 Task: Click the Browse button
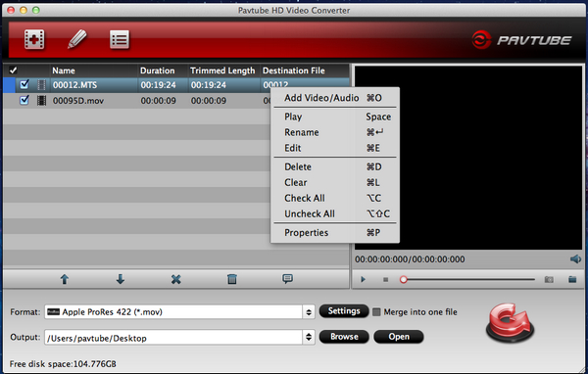click(x=344, y=337)
